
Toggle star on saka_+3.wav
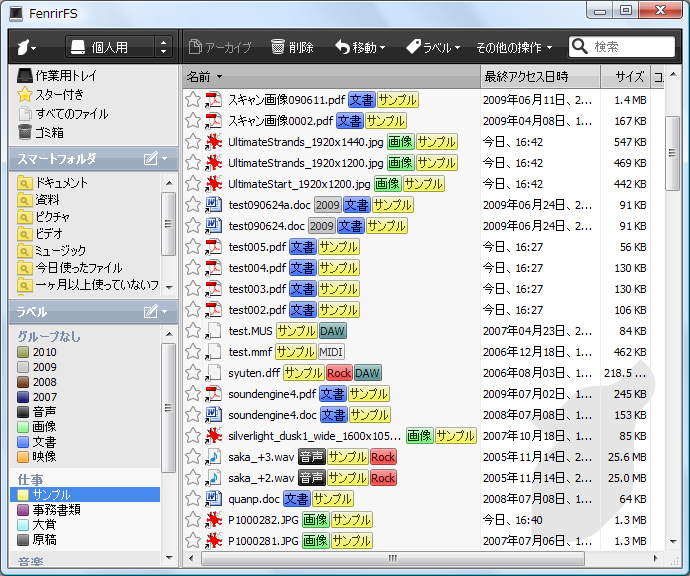click(x=193, y=457)
